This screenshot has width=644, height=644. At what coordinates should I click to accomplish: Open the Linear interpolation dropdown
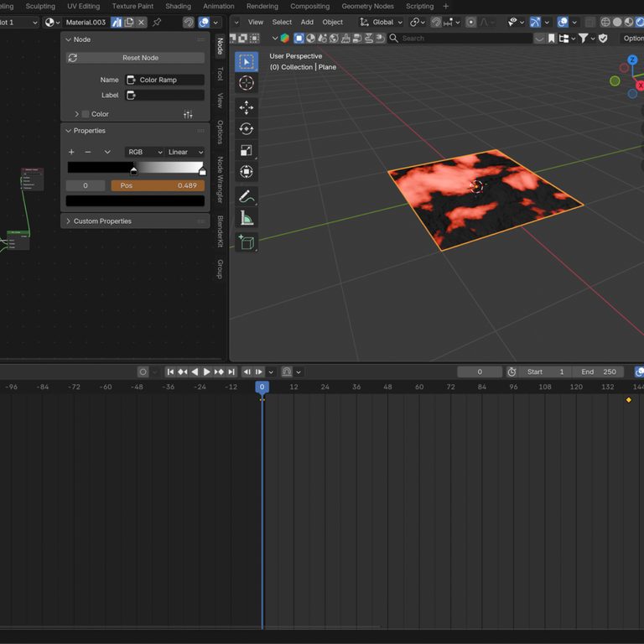[184, 152]
